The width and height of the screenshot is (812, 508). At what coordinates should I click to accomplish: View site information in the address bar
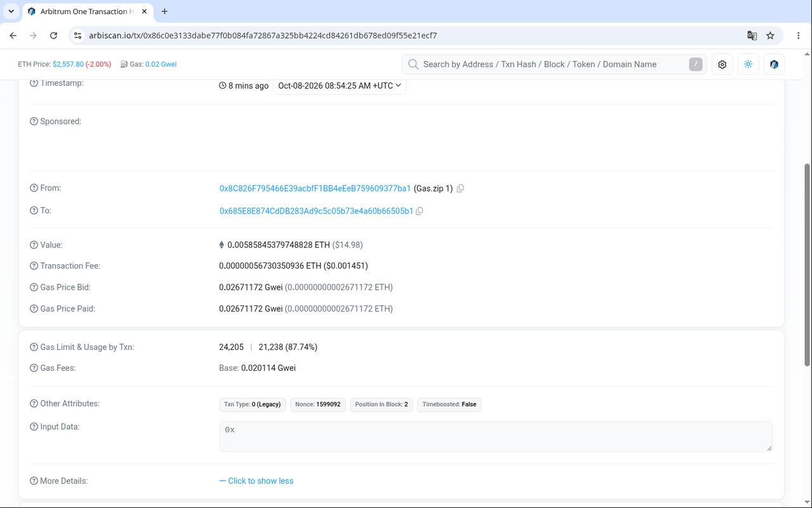[x=77, y=36]
